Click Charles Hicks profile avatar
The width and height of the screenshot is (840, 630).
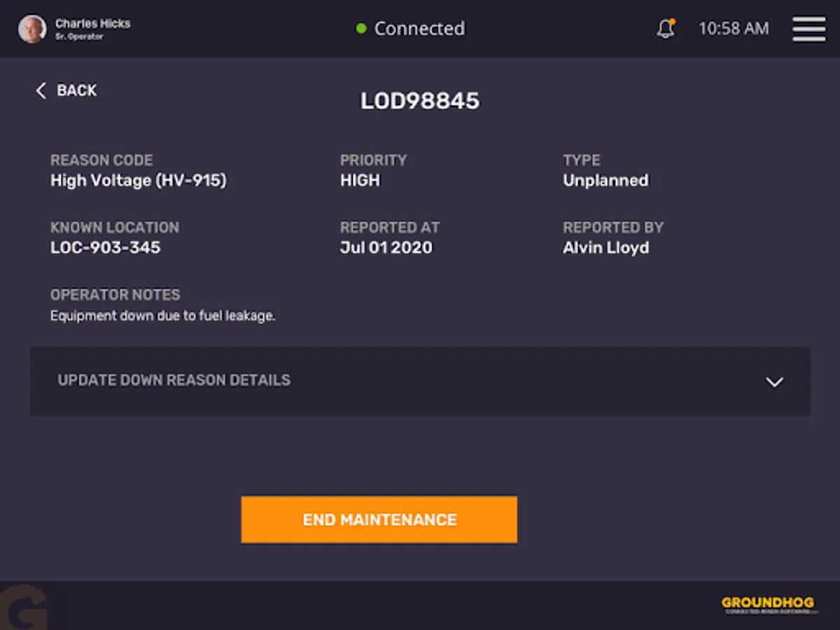[32, 29]
